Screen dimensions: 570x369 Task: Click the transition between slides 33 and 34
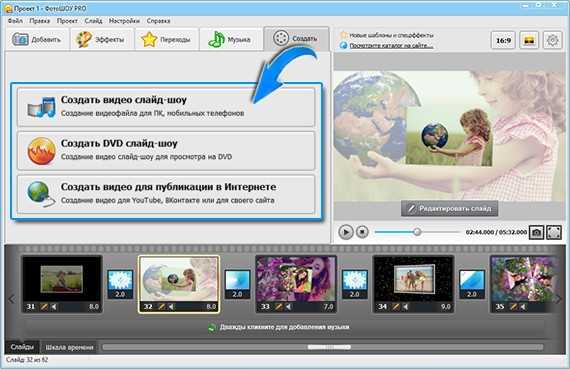(355, 284)
